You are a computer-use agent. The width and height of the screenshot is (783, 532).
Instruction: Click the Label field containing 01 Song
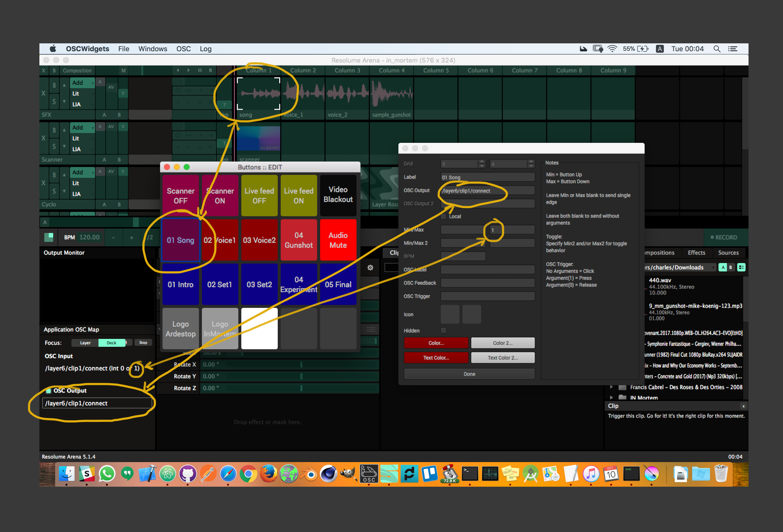tap(488, 177)
